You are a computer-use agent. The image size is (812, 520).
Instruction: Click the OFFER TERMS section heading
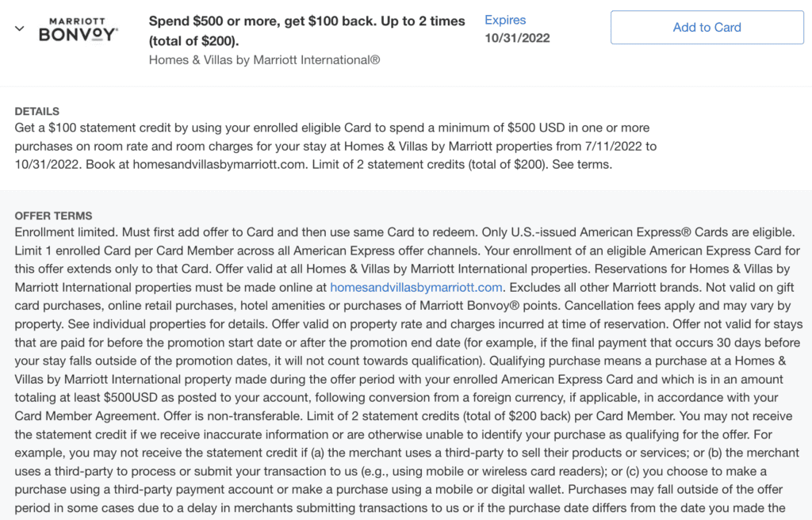pyautogui.click(x=53, y=216)
